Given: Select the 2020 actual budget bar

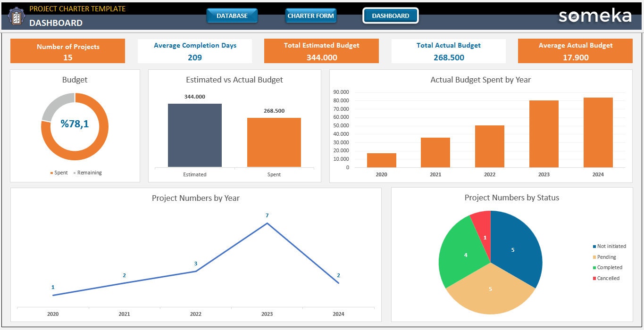Looking at the screenshot, I should [x=382, y=160].
